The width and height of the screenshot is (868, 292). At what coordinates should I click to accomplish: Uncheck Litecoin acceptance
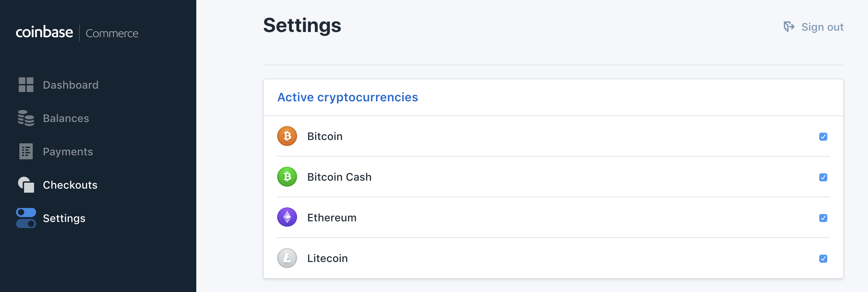pyautogui.click(x=823, y=259)
